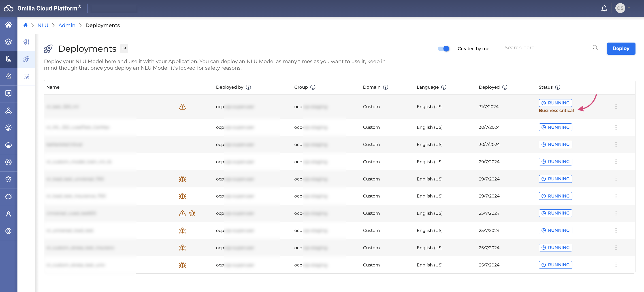
Task: Click the warning triangle icon in first row
Action: point(182,107)
